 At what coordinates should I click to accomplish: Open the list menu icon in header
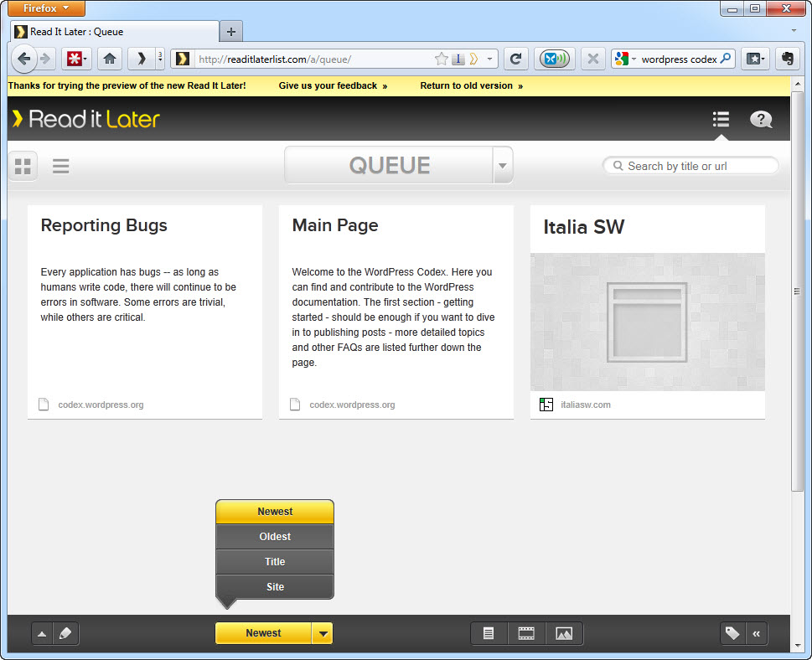coord(721,119)
